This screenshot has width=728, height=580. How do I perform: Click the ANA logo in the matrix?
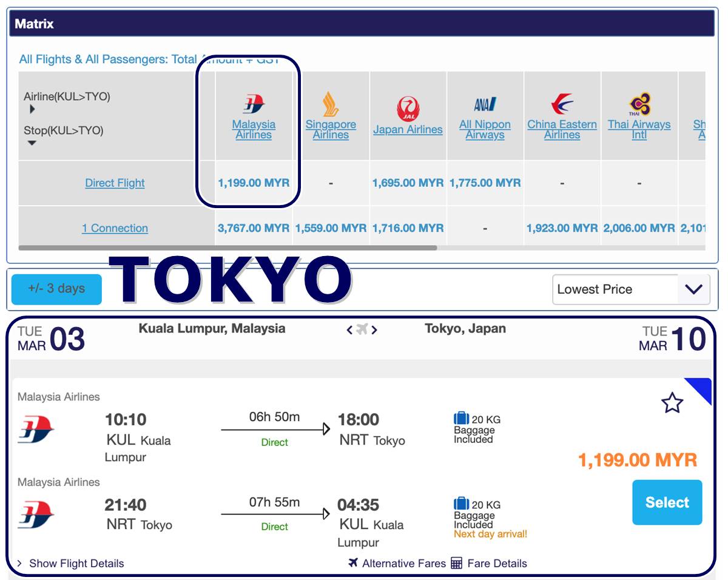click(485, 104)
